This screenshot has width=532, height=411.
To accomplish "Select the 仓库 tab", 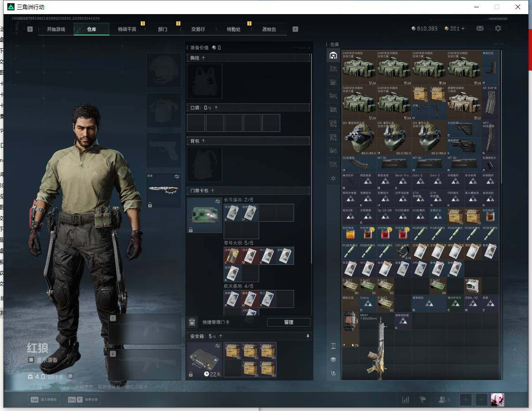I will click(91, 29).
